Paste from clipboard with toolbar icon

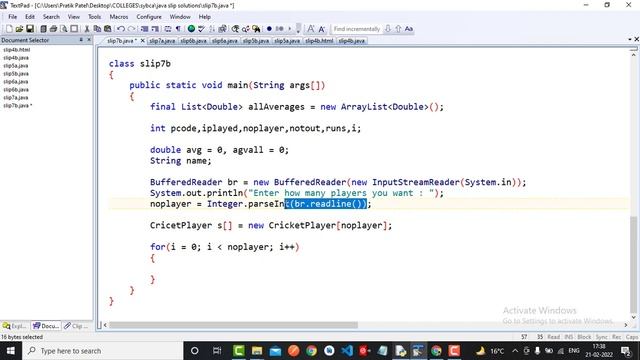(108, 29)
